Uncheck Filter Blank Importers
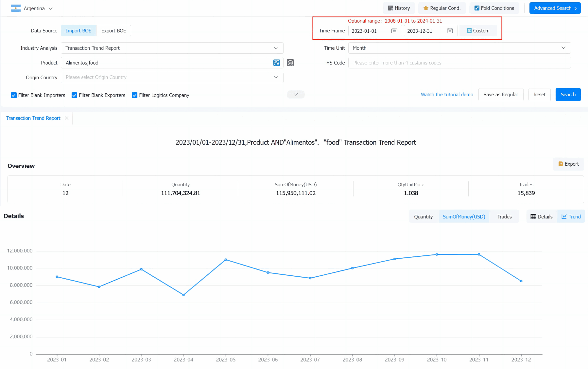The image size is (588, 369). [14, 95]
